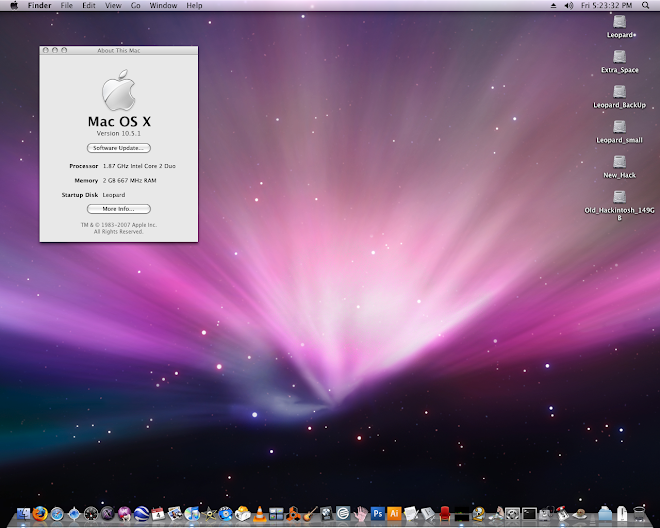Close the About This Mac window
The width and height of the screenshot is (660, 528).
click(x=46, y=50)
